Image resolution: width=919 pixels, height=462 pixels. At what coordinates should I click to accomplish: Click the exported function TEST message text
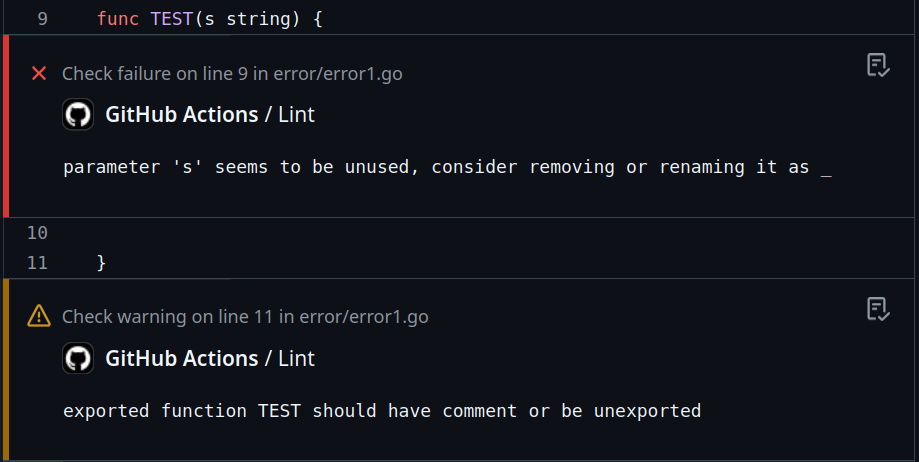(x=382, y=411)
